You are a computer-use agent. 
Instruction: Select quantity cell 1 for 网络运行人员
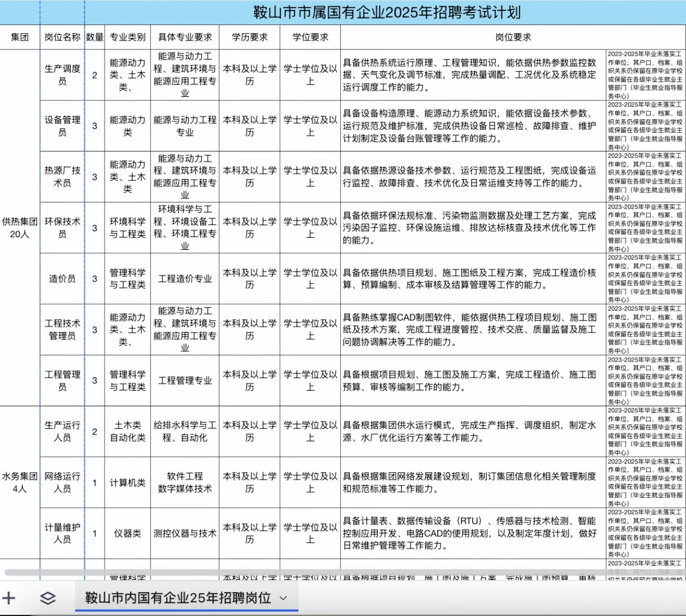pos(95,483)
